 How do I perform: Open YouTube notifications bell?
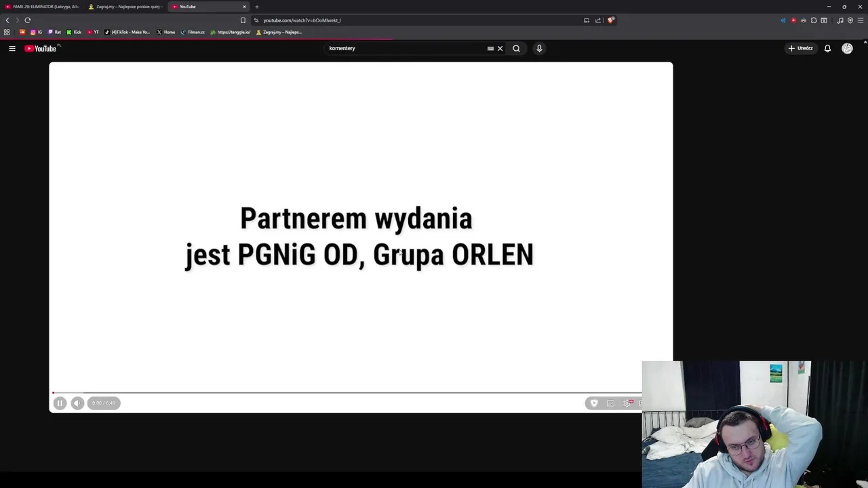point(827,48)
